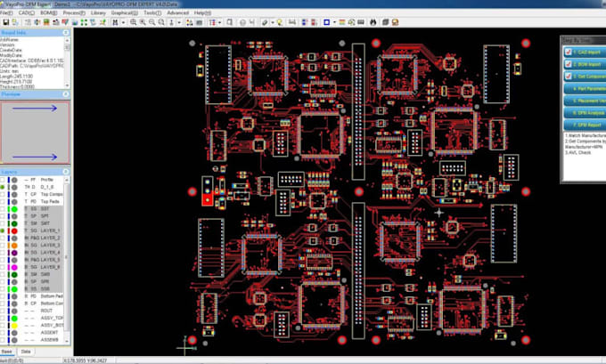
Task: Toggle the checkbox for the LAYER_3 row
Action: point(3,246)
